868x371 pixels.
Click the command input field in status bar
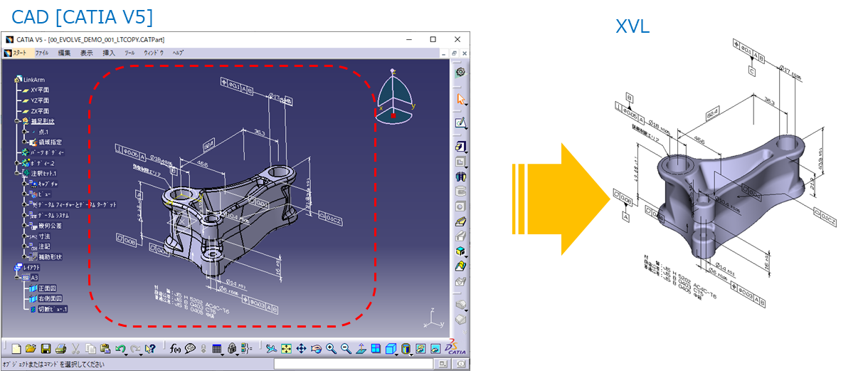point(354,364)
